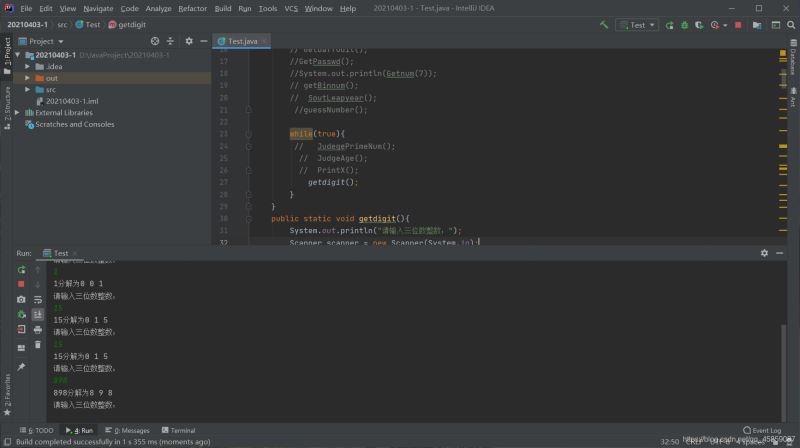Expand the src folder in project tree
The height and width of the screenshot is (448, 800).
tap(29, 89)
